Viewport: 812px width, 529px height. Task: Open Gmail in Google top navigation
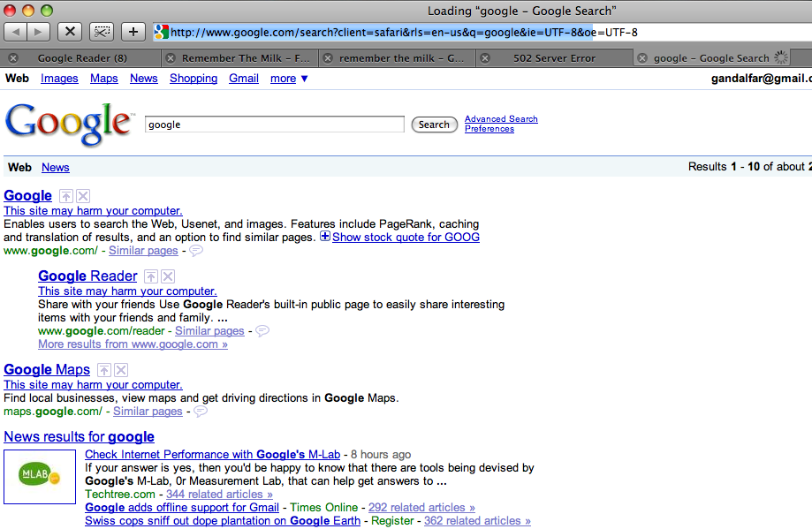coord(244,79)
